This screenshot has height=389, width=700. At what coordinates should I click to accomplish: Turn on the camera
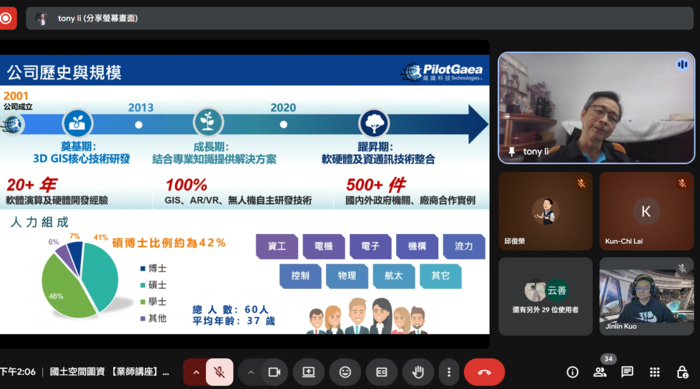274,372
